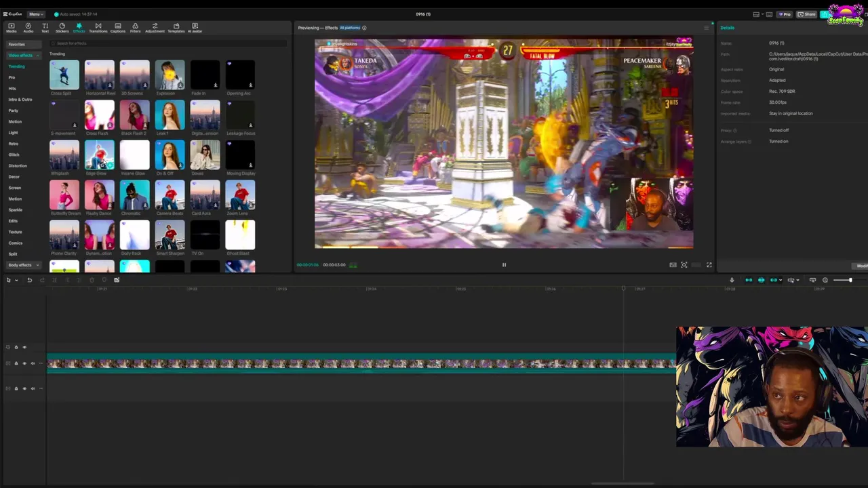Pause the preview playback
The width and height of the screenshot is (868, 488).
[504, 265]
